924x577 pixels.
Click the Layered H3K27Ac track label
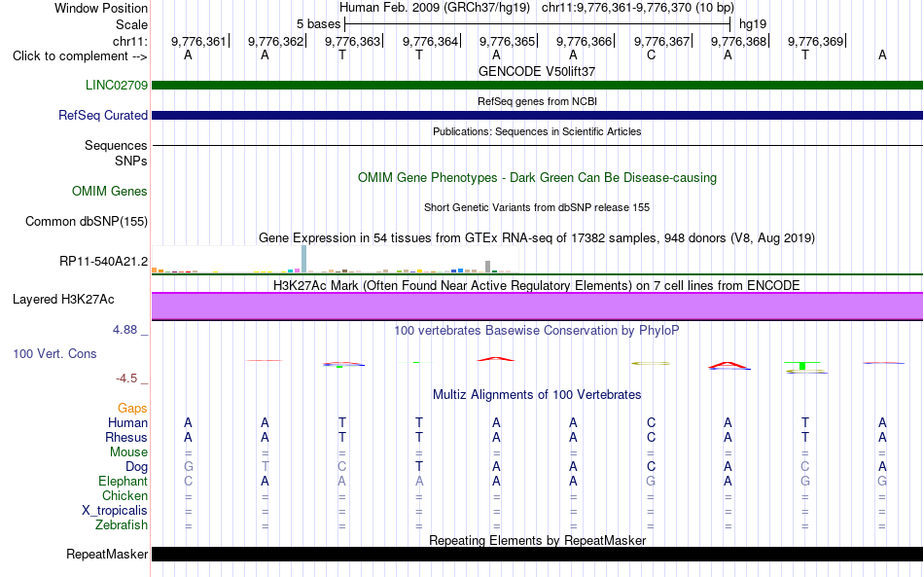pos(63,300)
